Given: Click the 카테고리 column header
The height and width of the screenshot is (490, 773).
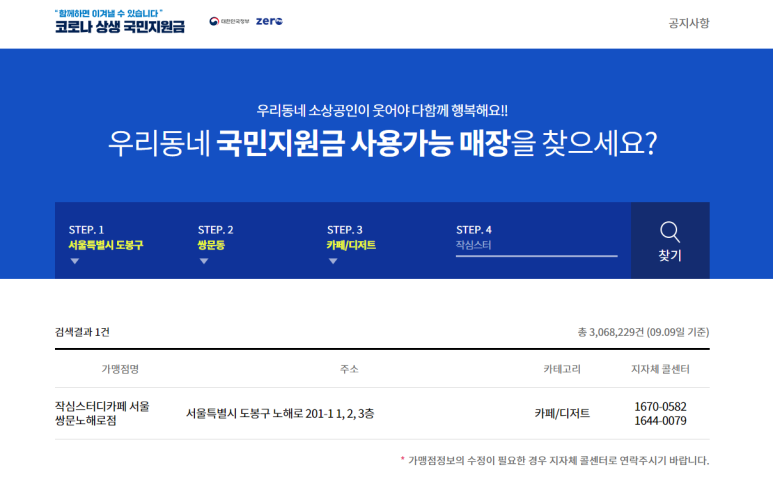Looking at the screenshot, I should [x=562, y=369].
